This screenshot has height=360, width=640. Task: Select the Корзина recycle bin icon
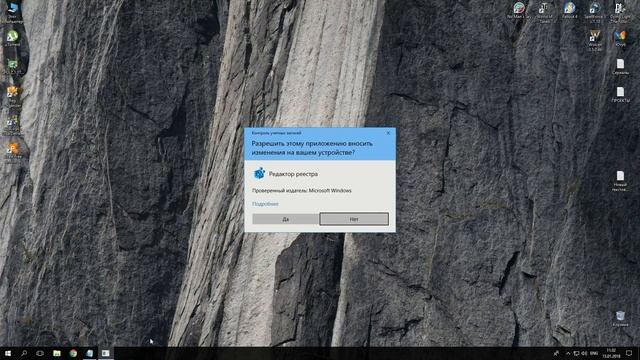620,318
